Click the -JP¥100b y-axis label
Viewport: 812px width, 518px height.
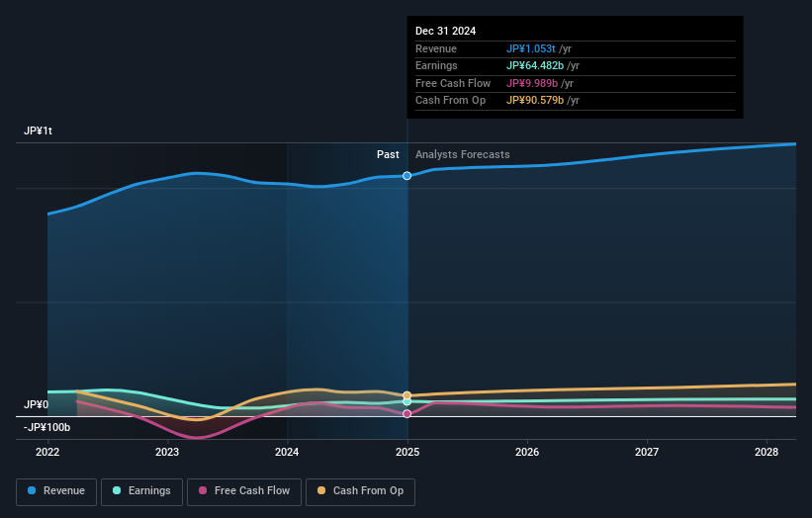tap(46, 427)
